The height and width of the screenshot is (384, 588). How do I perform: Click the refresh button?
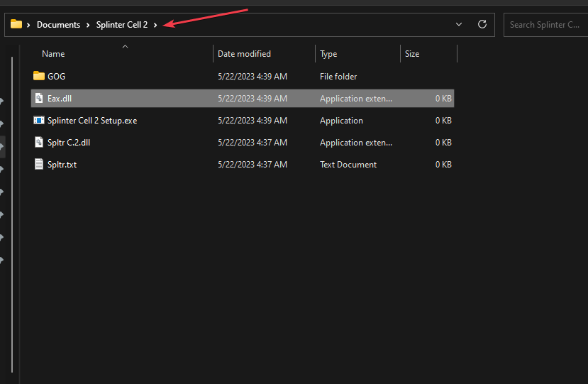click(x=482, y=24)
